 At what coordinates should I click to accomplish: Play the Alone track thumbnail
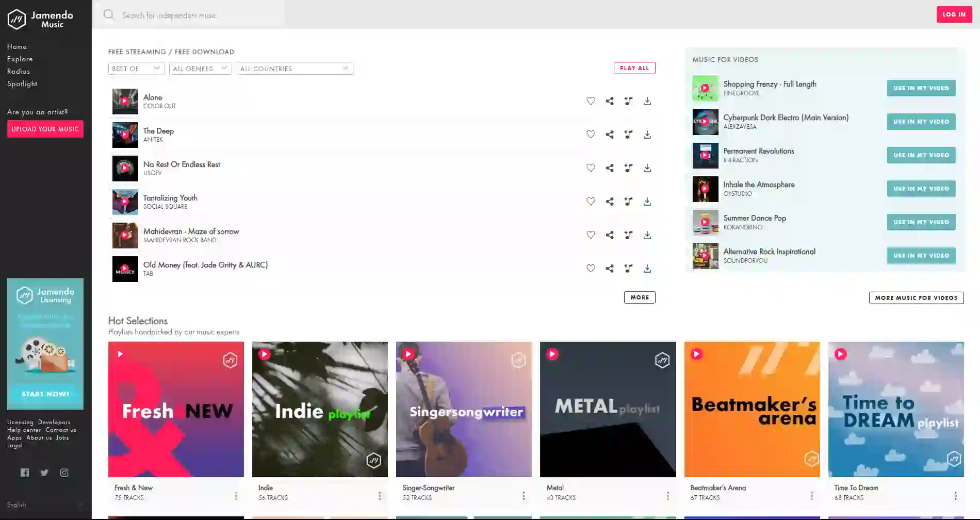click(125, 102)
